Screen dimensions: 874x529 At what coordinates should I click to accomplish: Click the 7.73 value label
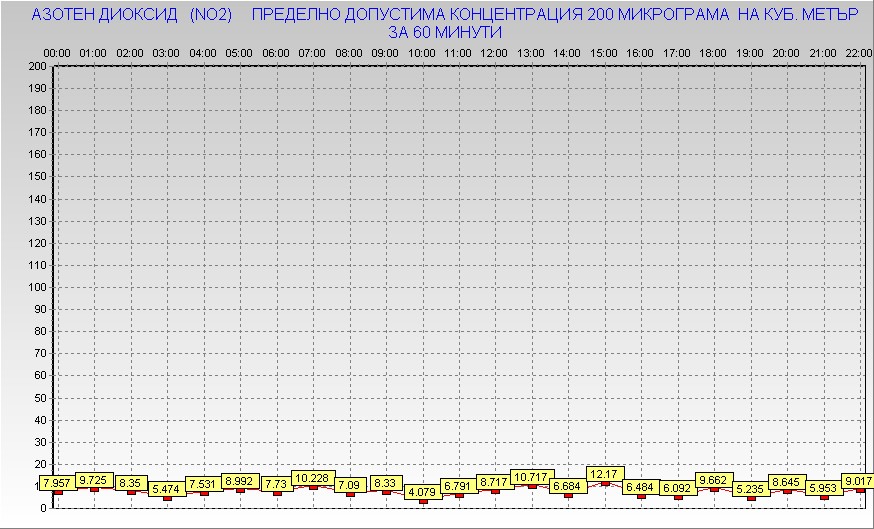[276, 484]
